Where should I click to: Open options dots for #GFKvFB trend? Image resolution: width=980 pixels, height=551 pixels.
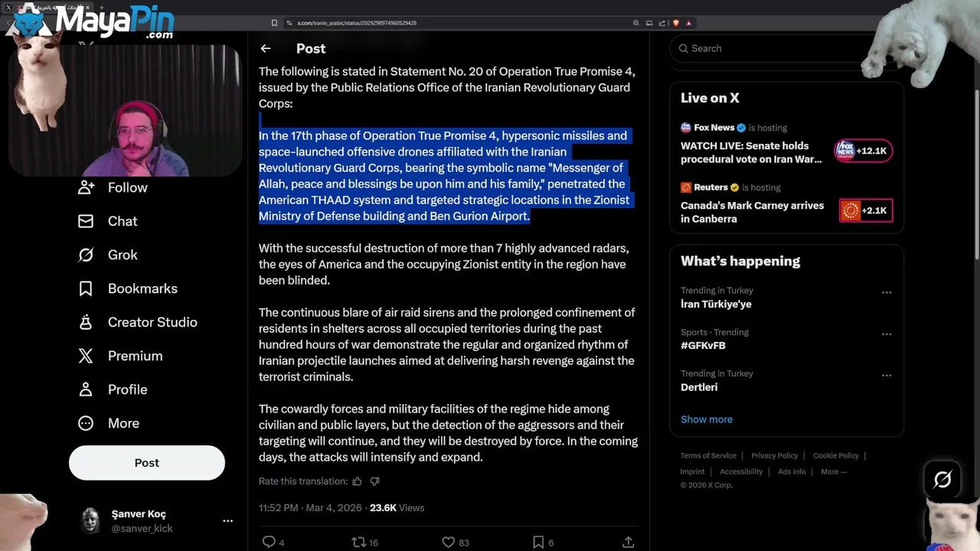tap(887, 334)
